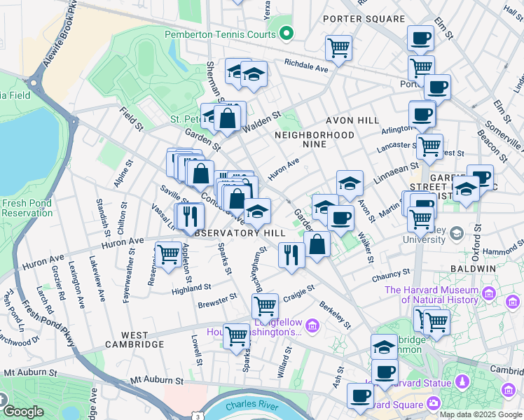Select the Brewster St street label
Image resolution: width=524 pixels, height=420 pixels.
[217, 300]
